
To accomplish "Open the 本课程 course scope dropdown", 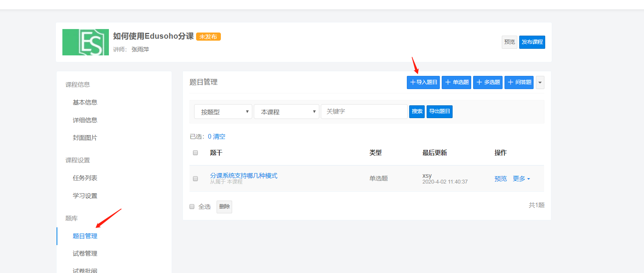I will 286,112.
